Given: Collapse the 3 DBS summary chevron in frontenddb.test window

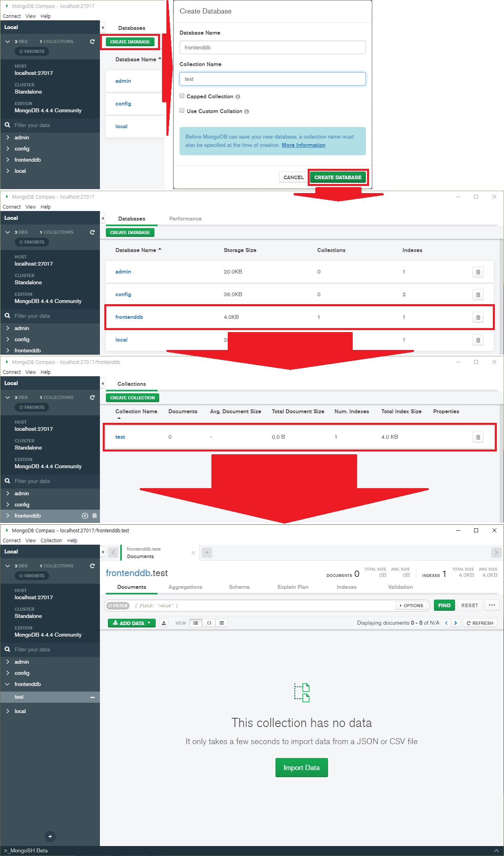Looking at the screenshot, I should click(x=7, y=566).
